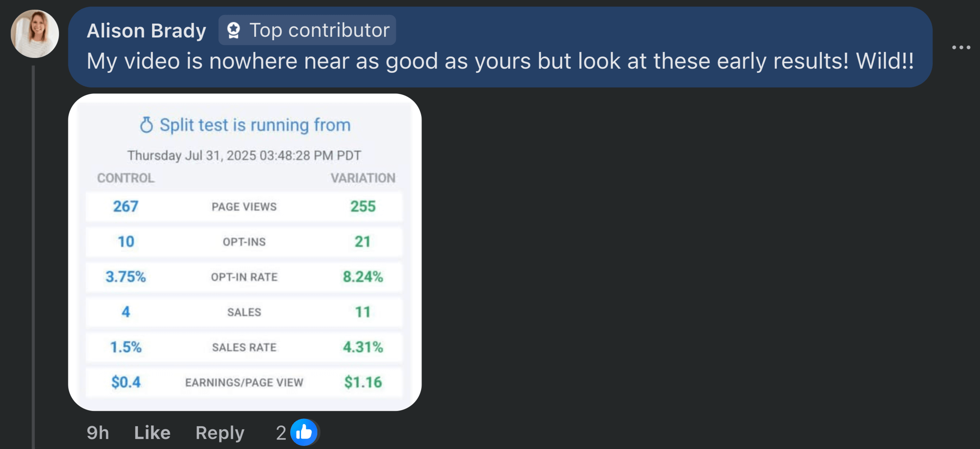Click the split test start date line
Image resolution: width=980 pixels, height=449 pixels.
pos(244,155)
